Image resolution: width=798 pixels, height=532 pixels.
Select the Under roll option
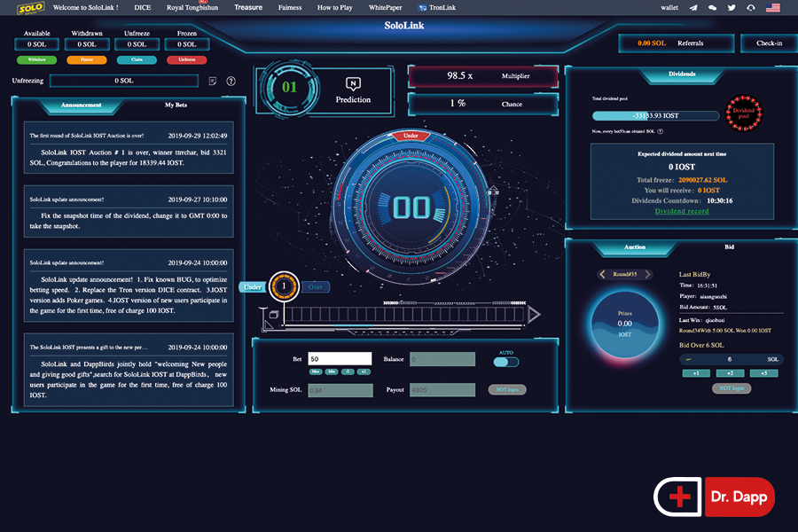tap(253, 287)
